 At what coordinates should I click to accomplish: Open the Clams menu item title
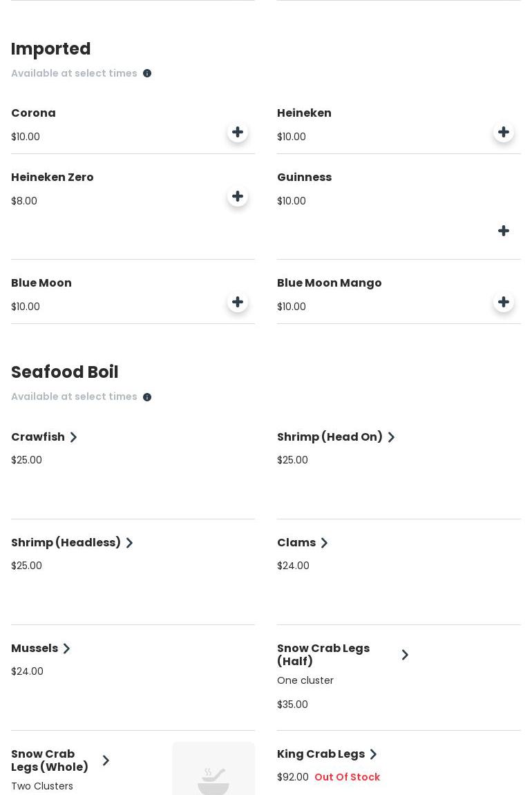point(296,543)
